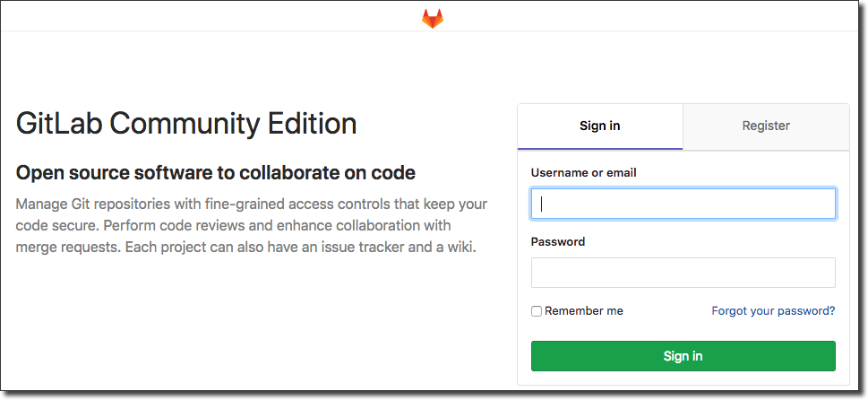Open the Forgot your password link
Screen dimensions: 868x400
(x=773, y=311)
